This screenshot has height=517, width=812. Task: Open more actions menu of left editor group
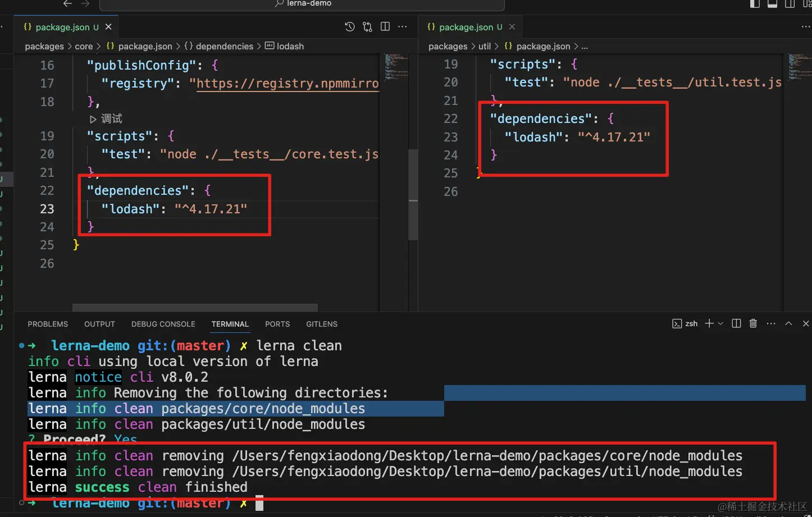[403, 26]
